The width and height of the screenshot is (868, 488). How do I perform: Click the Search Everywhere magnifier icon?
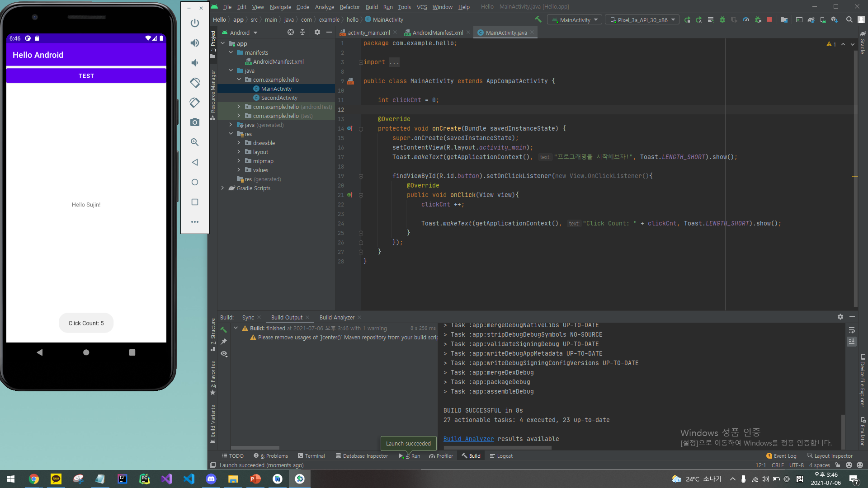click(x=849, y=19)
